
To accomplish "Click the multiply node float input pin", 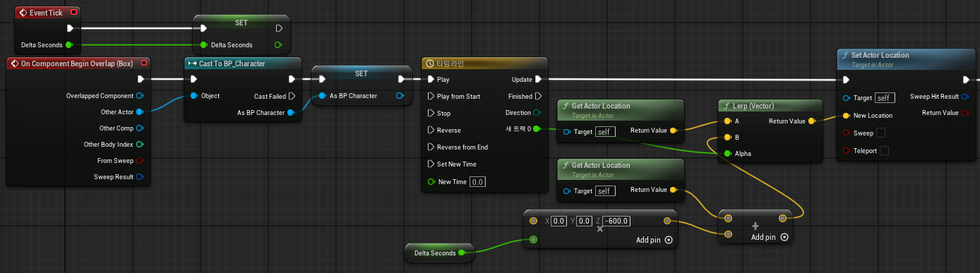I will point(533,240).
